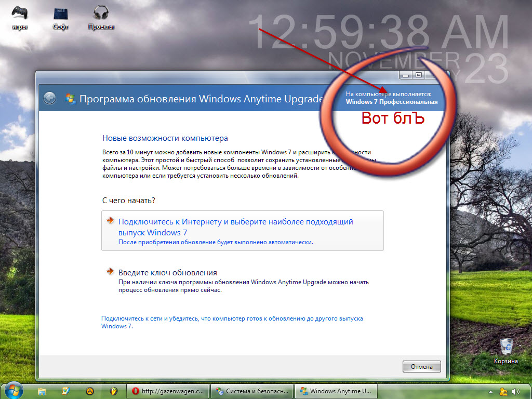Click the yellow shield quick-launch icon
The width and height of the screenshot is (532, 399).
click(x=114, y=391)
